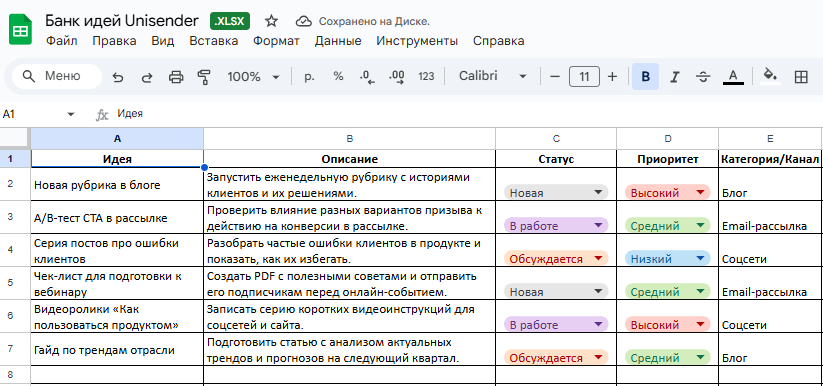Open status dropdown Обсуждается in row 7
The height and width of the screenshot is (386, 823).
tap(556, 358)
